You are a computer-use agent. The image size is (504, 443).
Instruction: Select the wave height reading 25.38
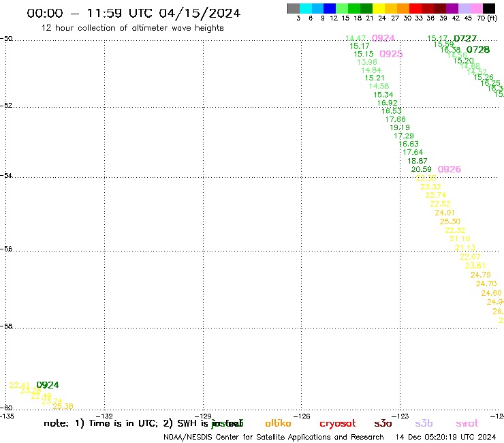(63, 406)
